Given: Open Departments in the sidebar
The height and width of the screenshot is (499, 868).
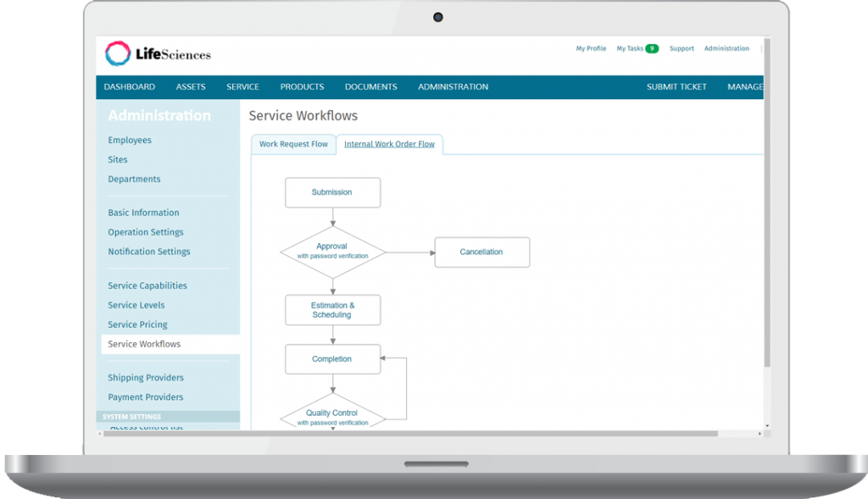Looking at the screenshot, I should (x=134, y=179).
